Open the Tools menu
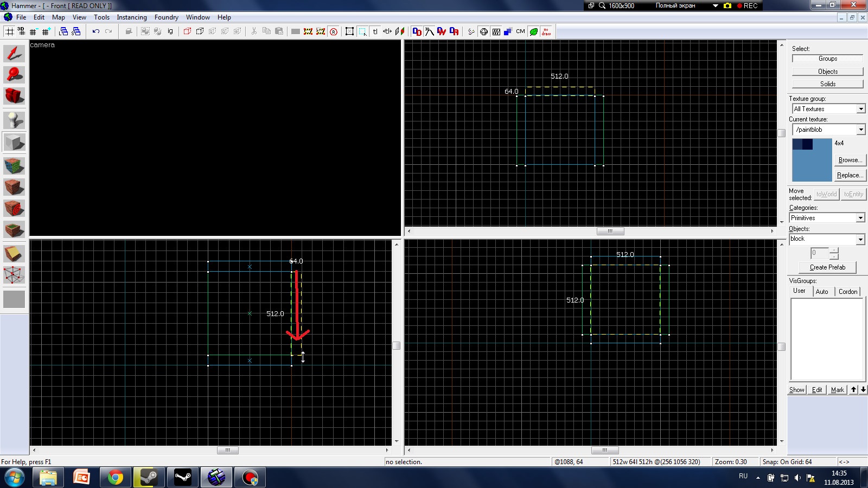 pos(101,17)
